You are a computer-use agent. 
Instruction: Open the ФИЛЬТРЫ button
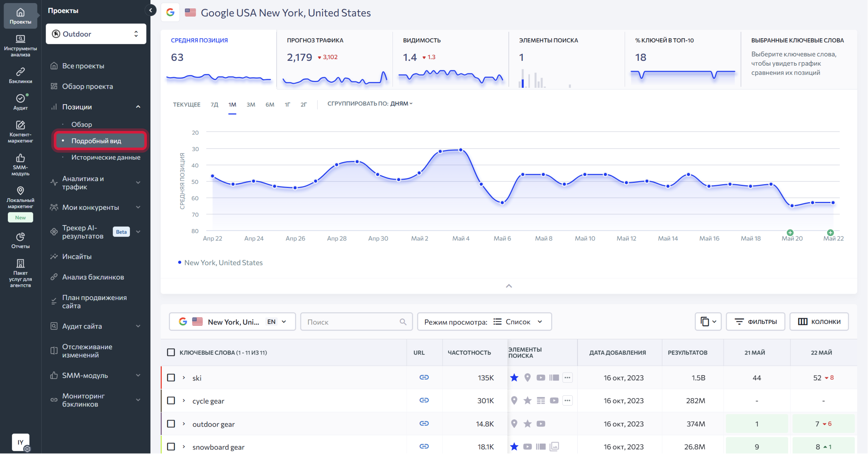(756, 322)
